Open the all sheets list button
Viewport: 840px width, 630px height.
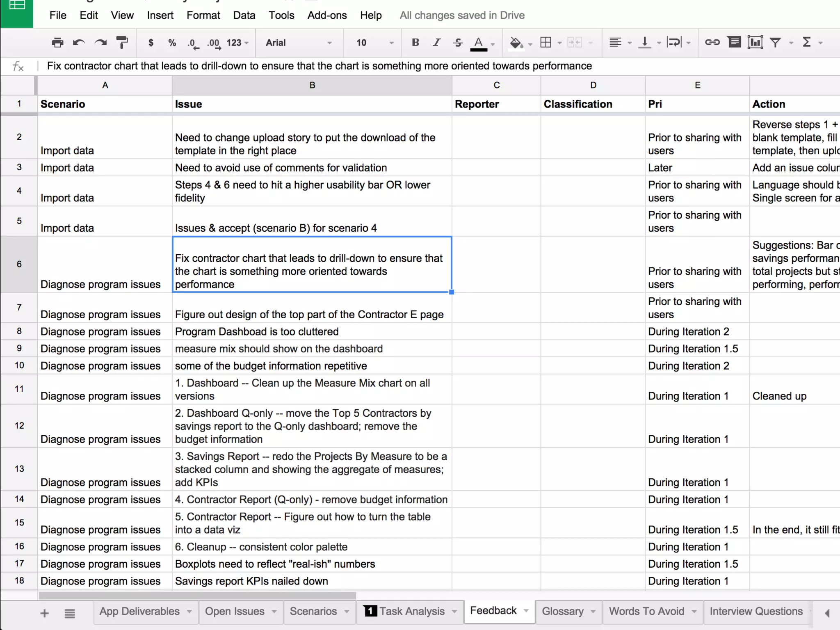(x=70, y=613)
